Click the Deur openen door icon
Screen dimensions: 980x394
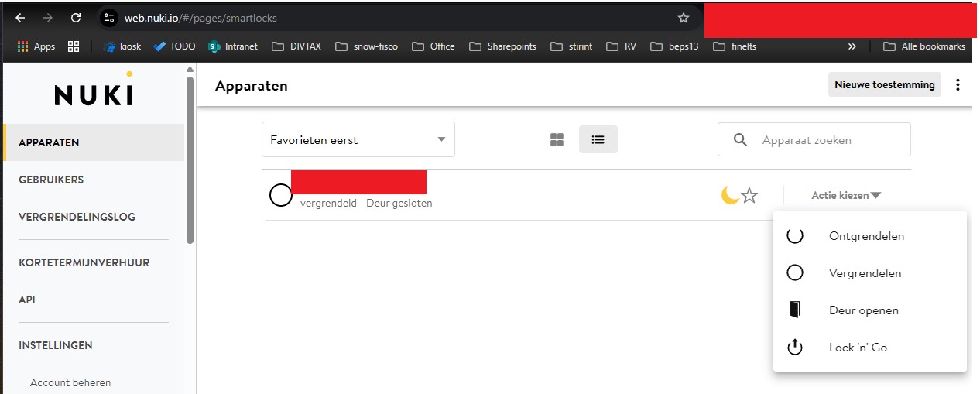click(794, 310)
